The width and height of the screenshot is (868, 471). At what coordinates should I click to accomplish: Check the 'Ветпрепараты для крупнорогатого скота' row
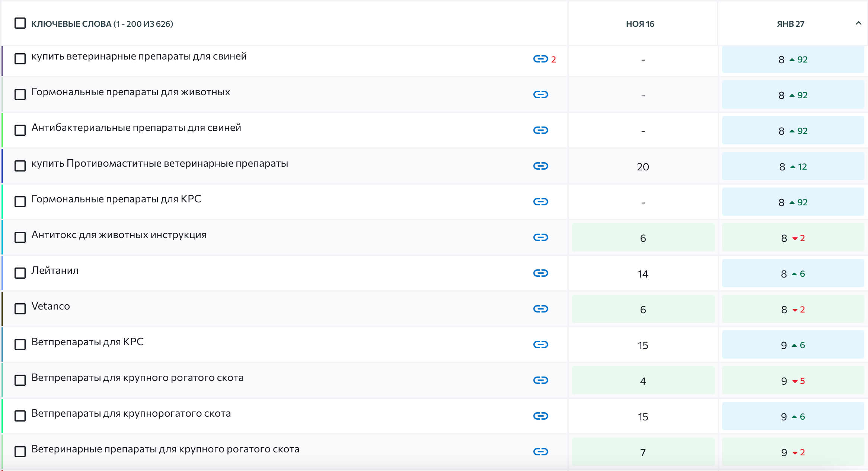pyautogui.click(x=20, y=416)
